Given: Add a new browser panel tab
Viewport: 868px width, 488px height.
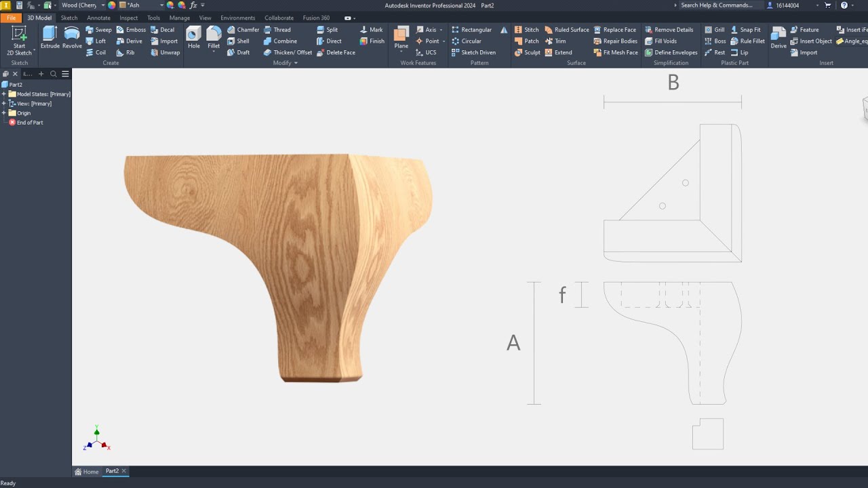Looking at the screenshot, I should (41, 74).
